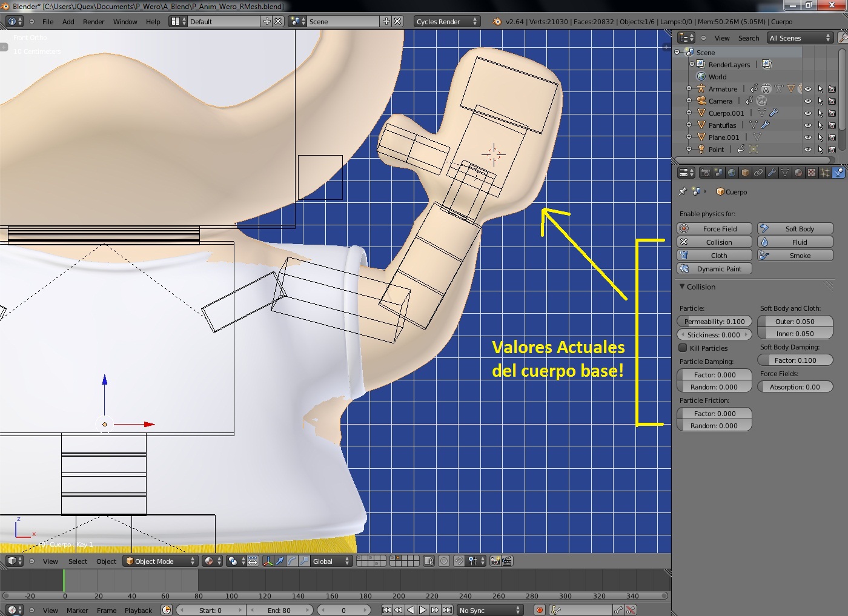Open the Cycles Render engine dropdown
Image resolution: width=848 pixels, height=616 pixels.
point(447,22)
